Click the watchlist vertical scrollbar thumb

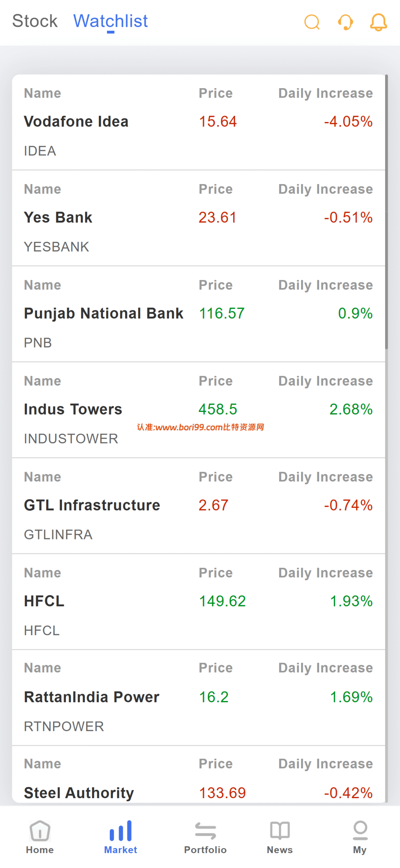[x=386, y=212]
